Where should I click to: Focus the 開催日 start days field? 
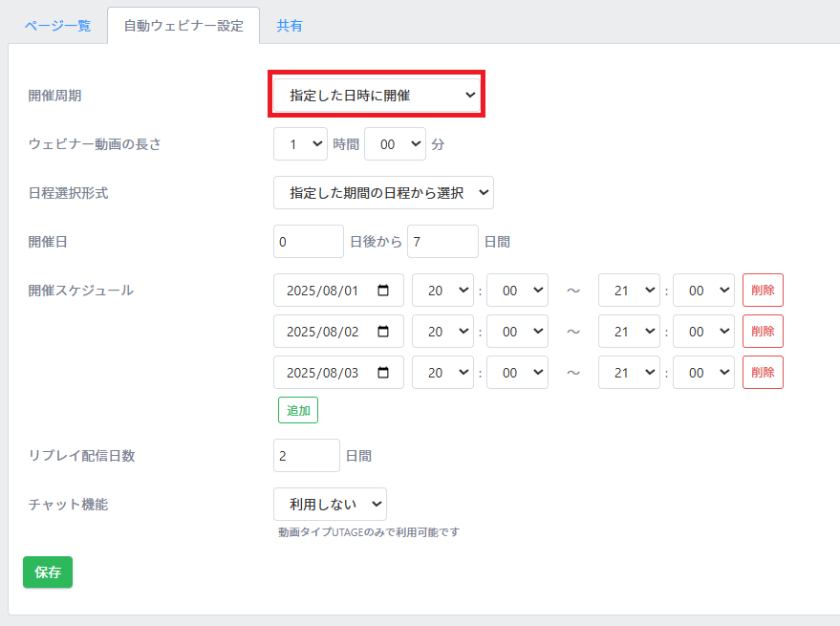click(309, 241)
